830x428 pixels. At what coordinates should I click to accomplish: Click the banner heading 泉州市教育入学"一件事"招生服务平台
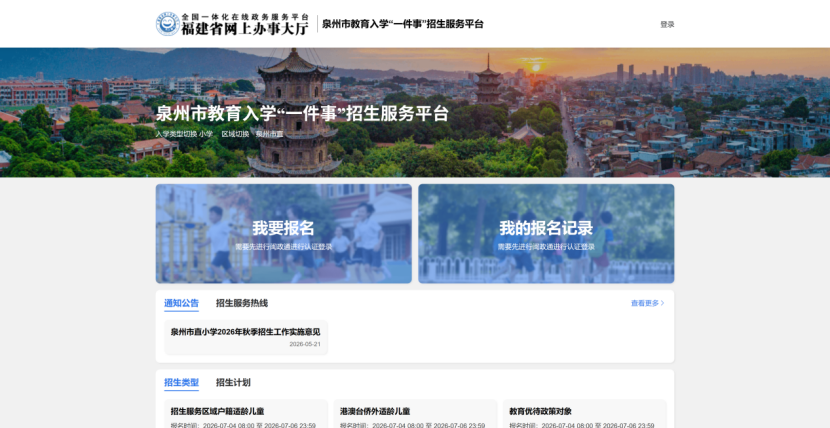coord(302,113)
